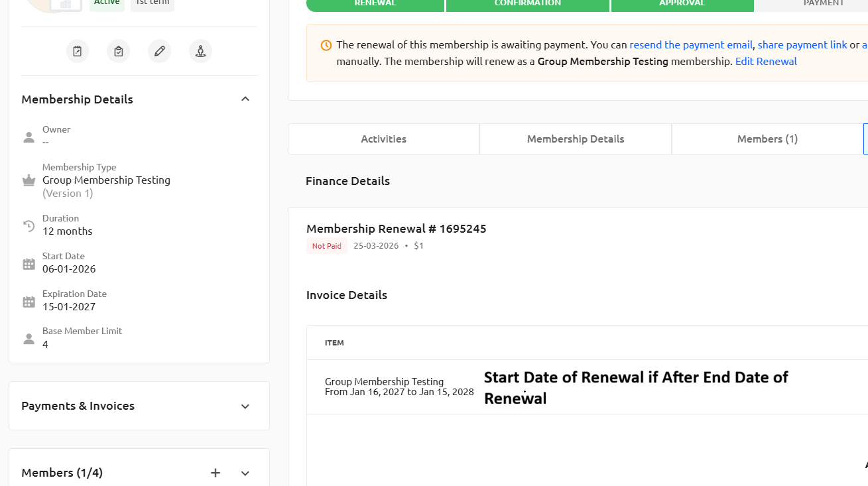
Task: Click the Payments & Invoices heading text
Action: click(x=78, y=406)
